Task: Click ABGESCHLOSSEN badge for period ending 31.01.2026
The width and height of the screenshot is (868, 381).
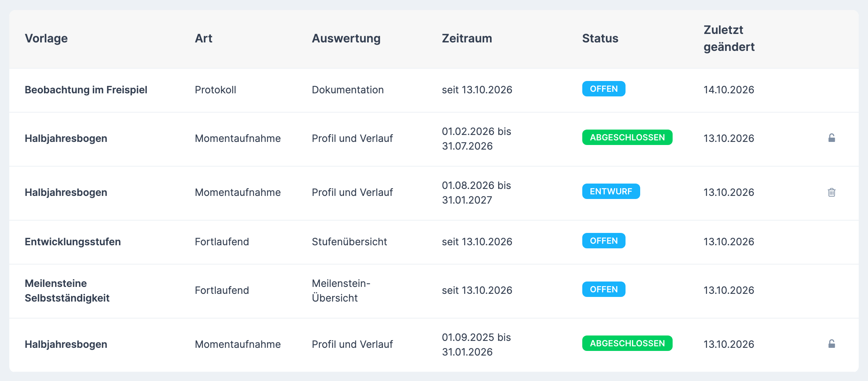Action: [627, 343]
